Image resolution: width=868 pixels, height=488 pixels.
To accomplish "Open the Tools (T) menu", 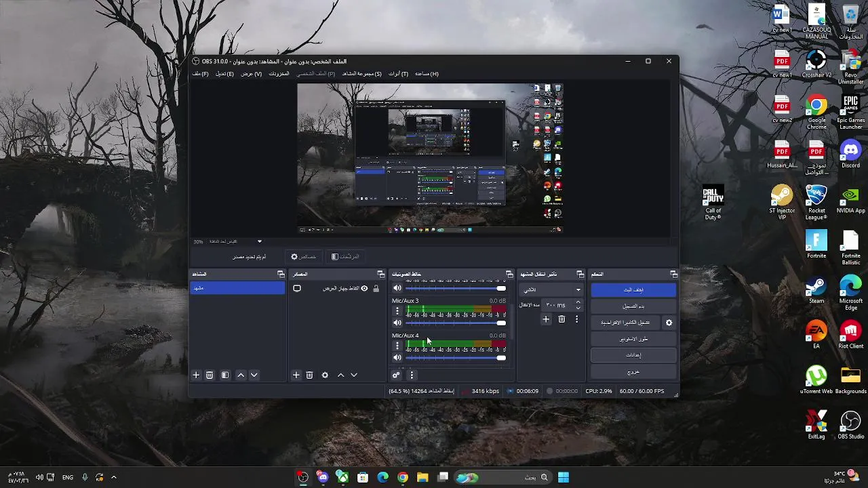I will point(398,73).
